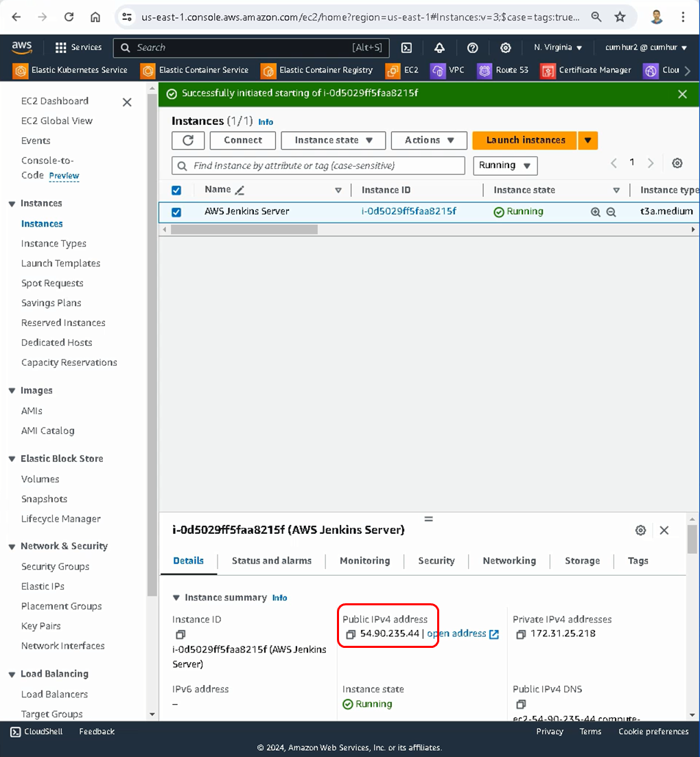Open the help question mark icon
This screenshot has width=700, height=757.
[x=472, y=48]
